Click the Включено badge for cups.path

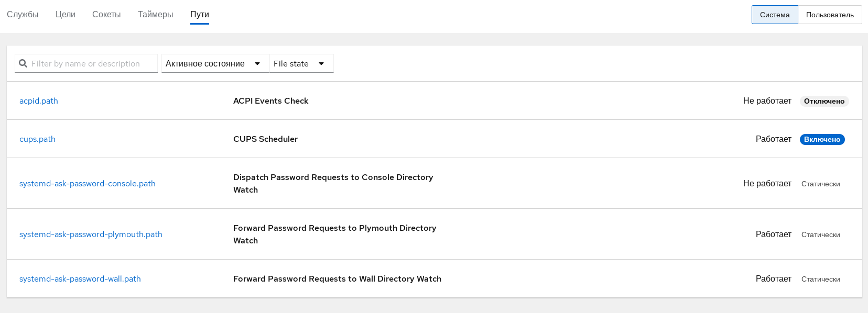(x=821, y=140)
